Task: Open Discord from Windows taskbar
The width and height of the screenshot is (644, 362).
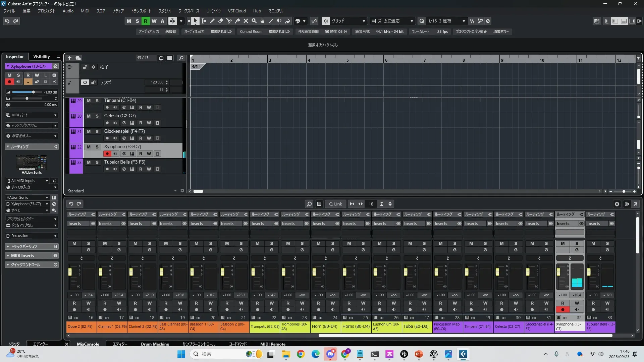Action: pyautogui.click(x=330, y=354)
